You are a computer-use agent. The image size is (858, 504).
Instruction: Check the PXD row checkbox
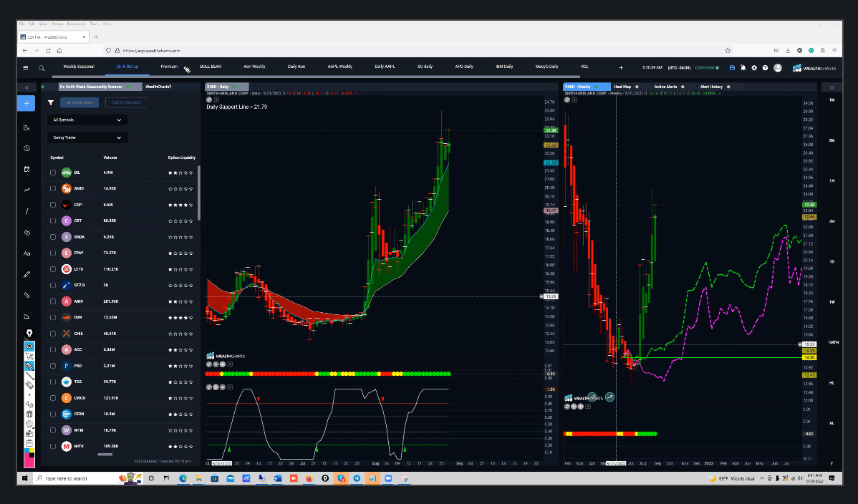click(53, 366)
